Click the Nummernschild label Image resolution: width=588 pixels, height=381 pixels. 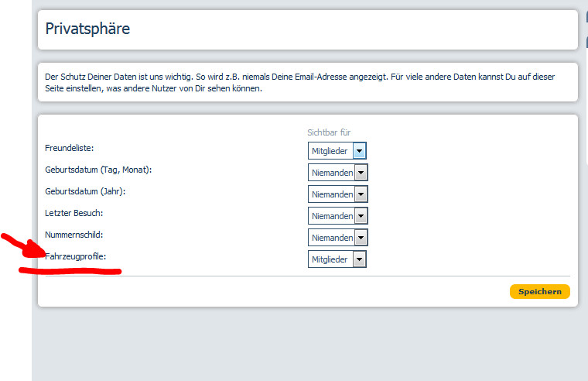point(74,234)
